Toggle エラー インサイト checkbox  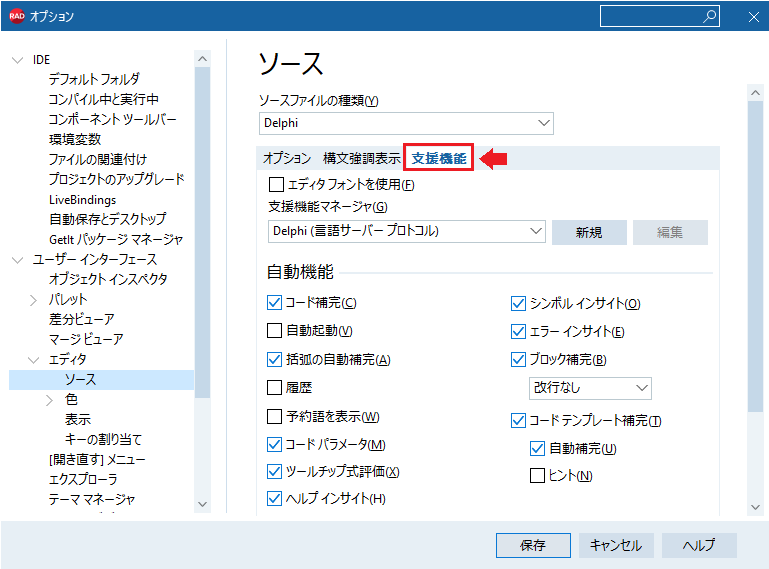[518, 332]
